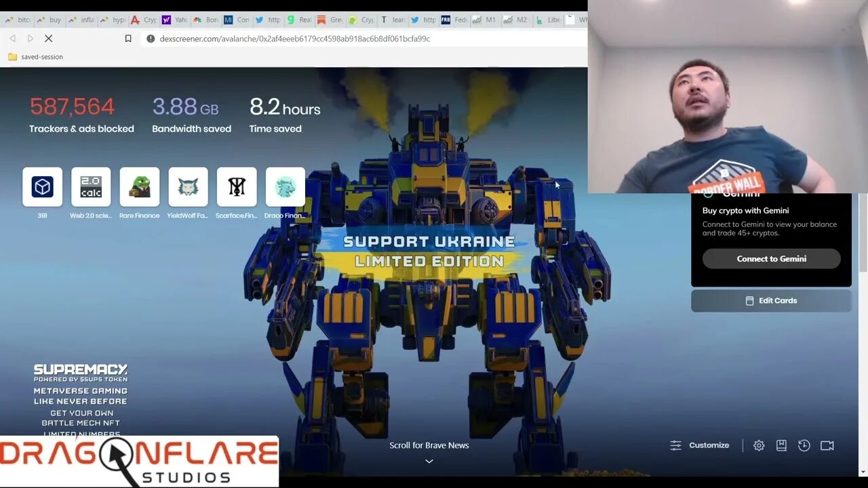This screenshot has height=488, width=868.
Task: Open the Scarface Finance tile
Action: (x=237, y=187)
